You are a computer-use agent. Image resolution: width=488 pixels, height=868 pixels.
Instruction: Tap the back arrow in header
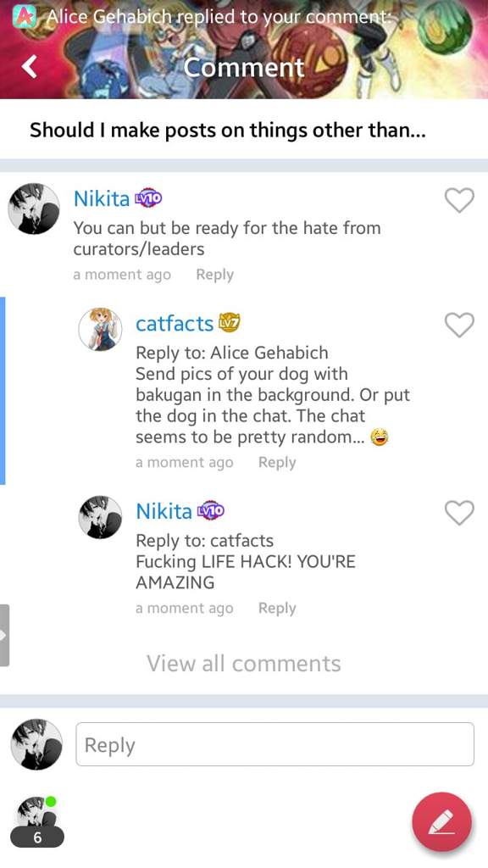point(30,66)
